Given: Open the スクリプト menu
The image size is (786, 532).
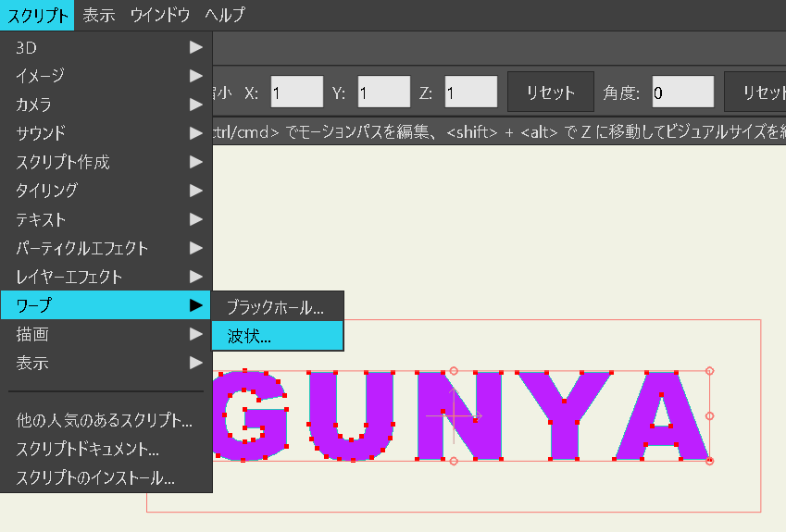Looking at the screenshot, I should 37,15.
